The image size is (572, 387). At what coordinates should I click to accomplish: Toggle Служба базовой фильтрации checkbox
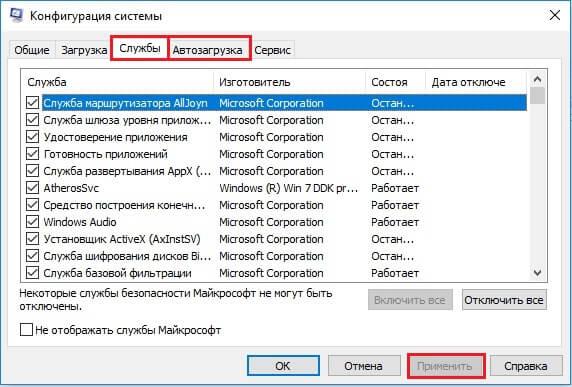pyautogui.click(x=32, y=273)
